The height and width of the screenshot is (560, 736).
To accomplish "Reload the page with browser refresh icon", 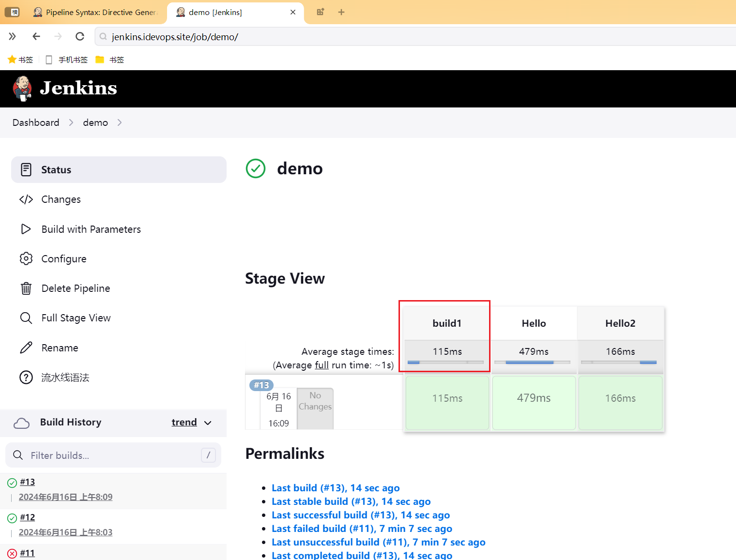I will 80,36.
